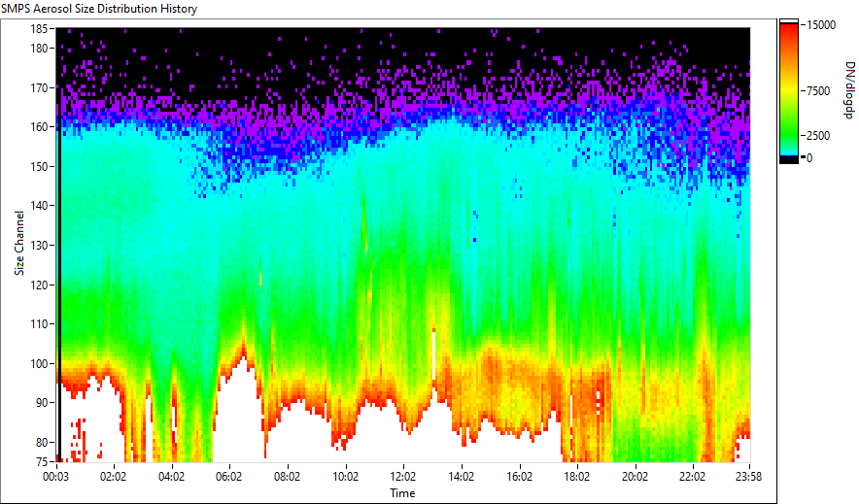Click the color ramp legend bar
The image size is (859, 504).
pyautogui.click(x=789, y=91)
